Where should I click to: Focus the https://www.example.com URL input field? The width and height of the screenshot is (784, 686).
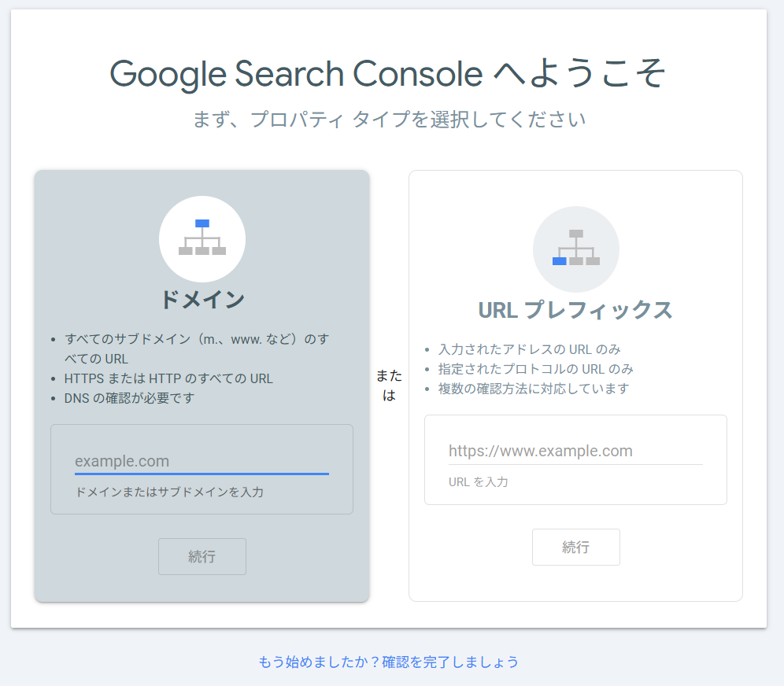(x=575, y=451)
